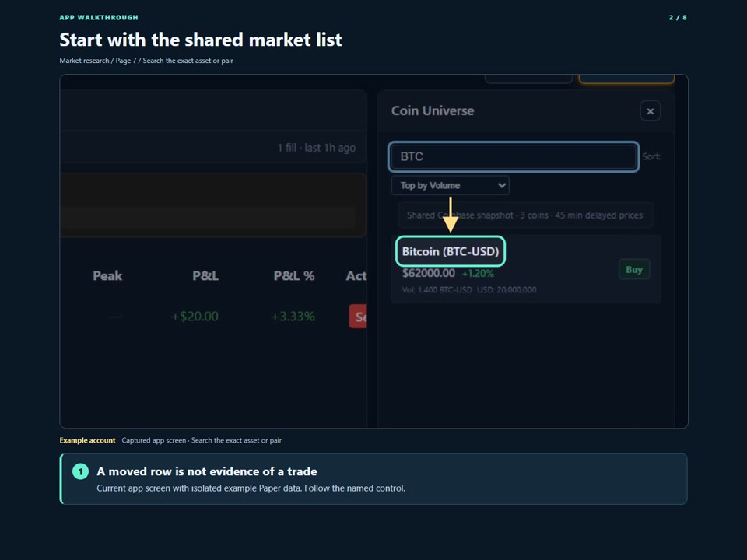Screen dimensions: 747x560
Task: Click the P&L column header
Action: coord(205,275)
